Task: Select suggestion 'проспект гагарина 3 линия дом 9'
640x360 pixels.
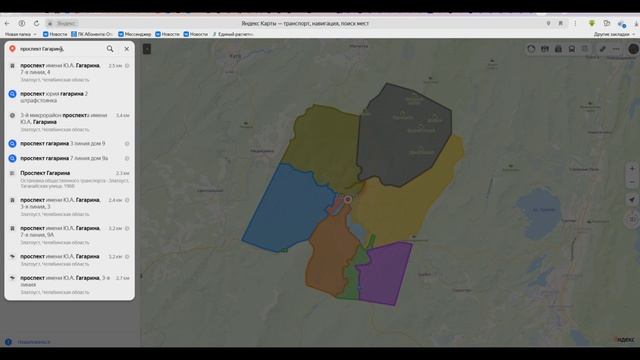Action: [x=69, y=144]
